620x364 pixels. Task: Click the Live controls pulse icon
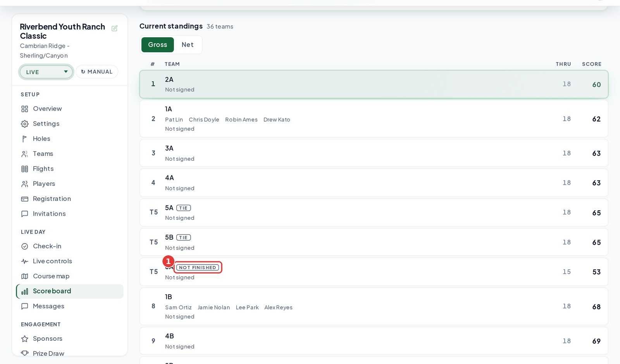click(x=25, y=261)
